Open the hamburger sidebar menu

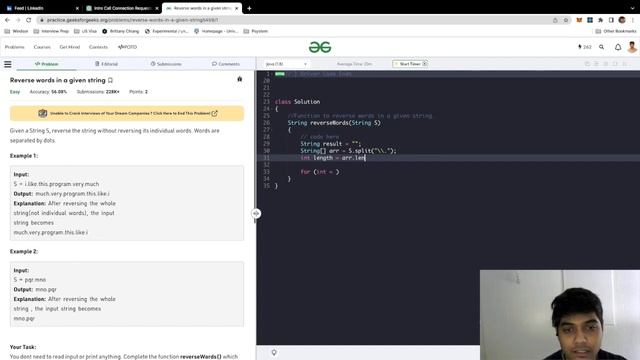tap(8, 64)
